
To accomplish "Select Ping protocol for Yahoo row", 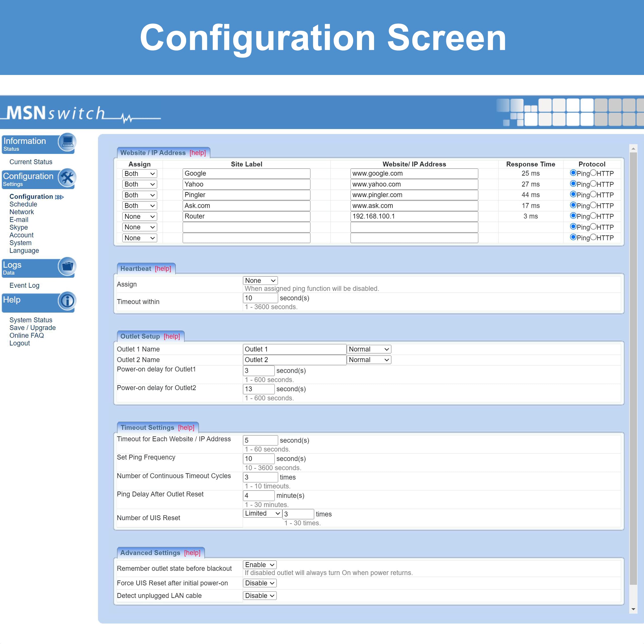I will point(573,184).
